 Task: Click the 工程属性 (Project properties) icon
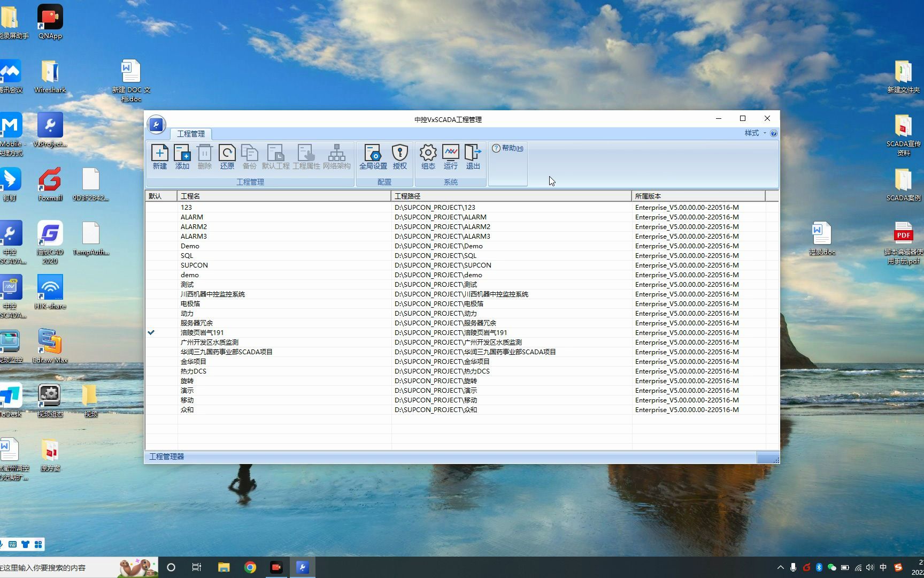coord(306,157)
